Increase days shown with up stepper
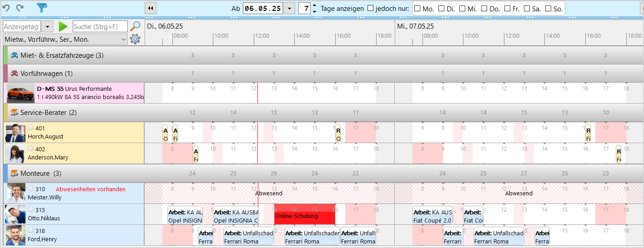This screenshot has height=248, width=644. tap(314, 6)
